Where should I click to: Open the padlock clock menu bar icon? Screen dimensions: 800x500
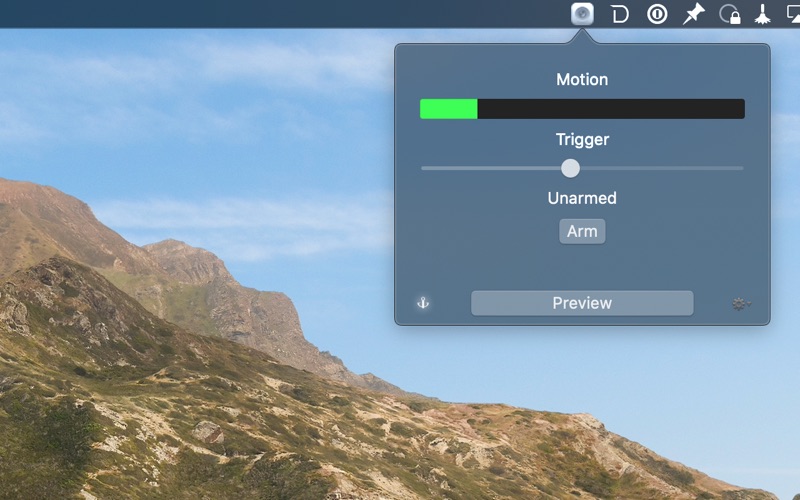pyautogui.click(x=730, y=14)
